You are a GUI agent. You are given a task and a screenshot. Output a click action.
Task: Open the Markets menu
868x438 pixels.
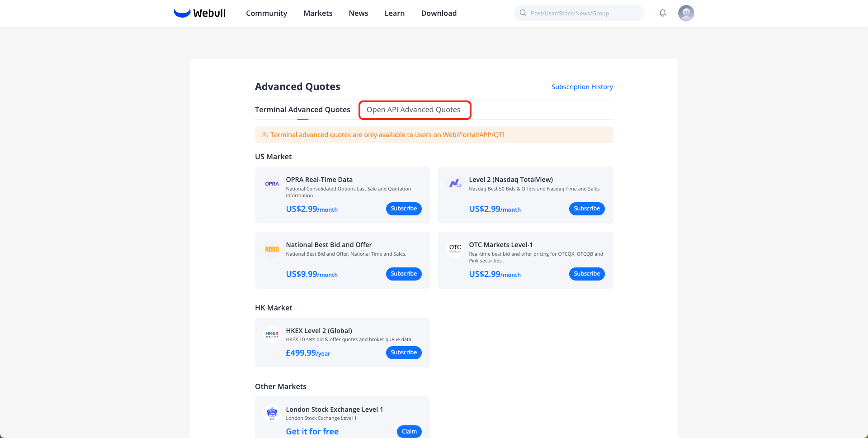click(x=318, y=13)
